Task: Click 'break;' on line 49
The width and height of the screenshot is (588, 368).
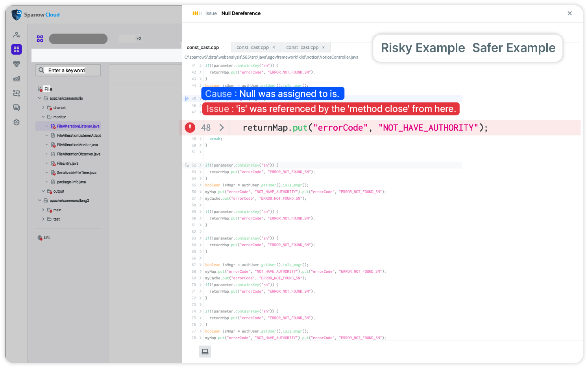Action: pos(216,139)
